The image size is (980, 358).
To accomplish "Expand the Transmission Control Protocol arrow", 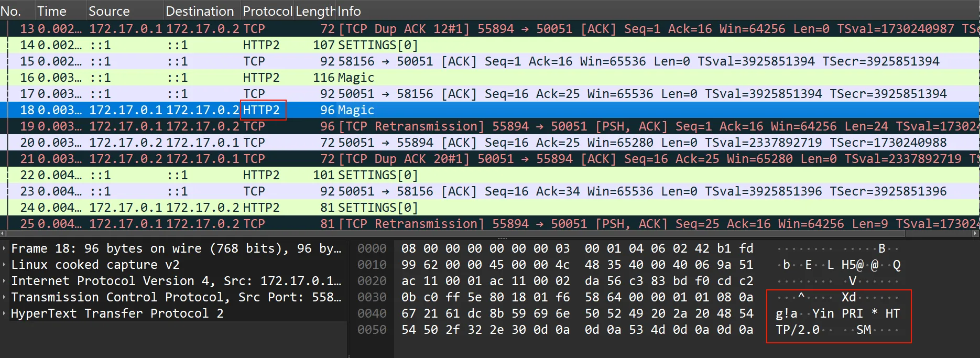I will 4,297.
